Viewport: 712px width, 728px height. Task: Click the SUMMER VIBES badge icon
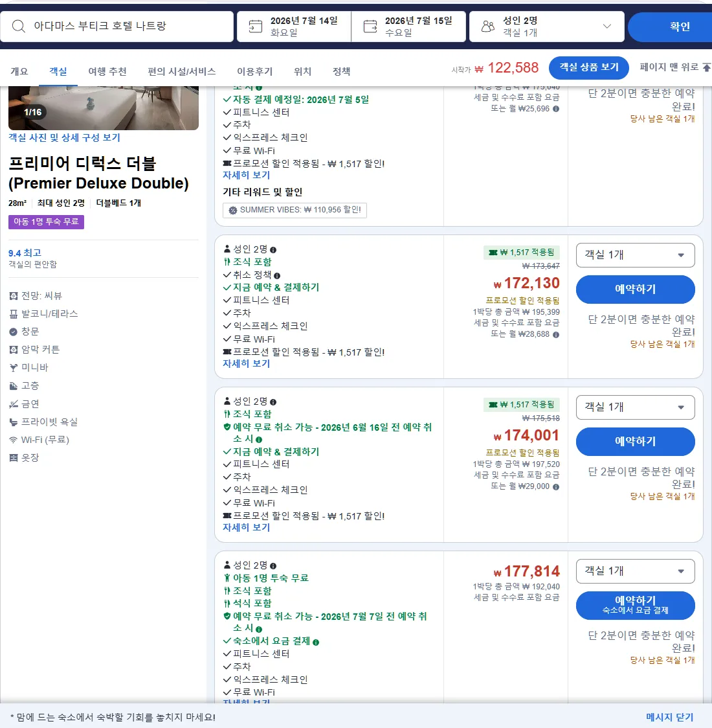(x=233, y=210)
